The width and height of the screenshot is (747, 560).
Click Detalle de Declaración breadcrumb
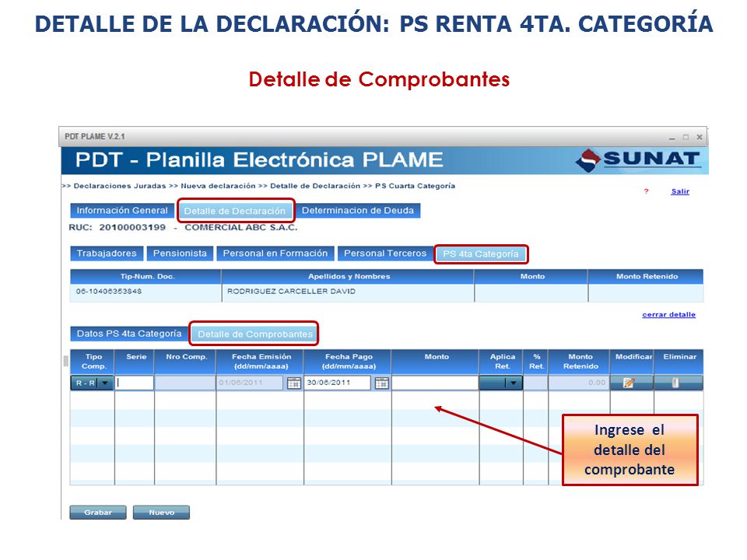[x=315, y=186]
